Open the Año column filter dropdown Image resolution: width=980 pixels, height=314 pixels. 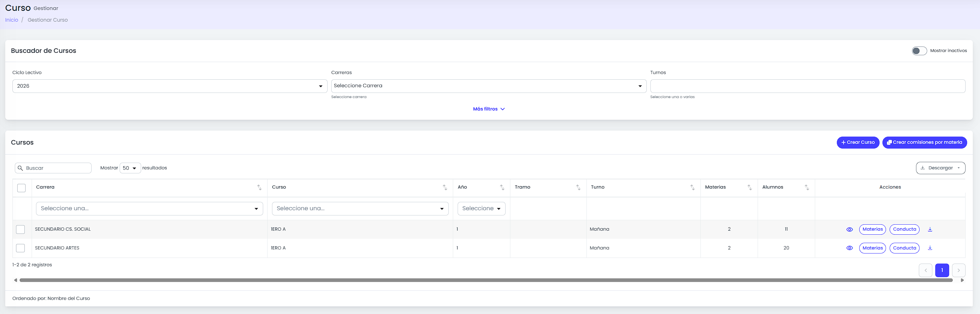[x=482, y=209]
